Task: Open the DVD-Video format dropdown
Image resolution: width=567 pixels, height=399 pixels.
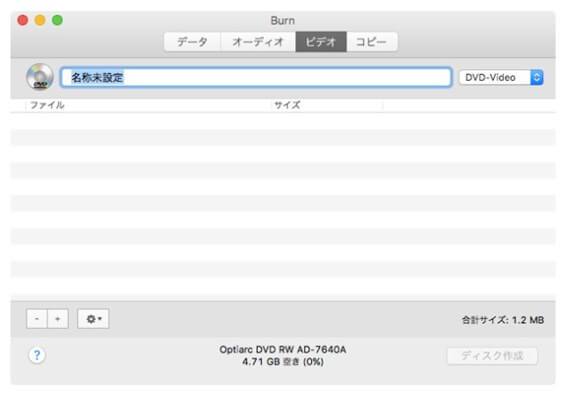Action: click(501, 77)
